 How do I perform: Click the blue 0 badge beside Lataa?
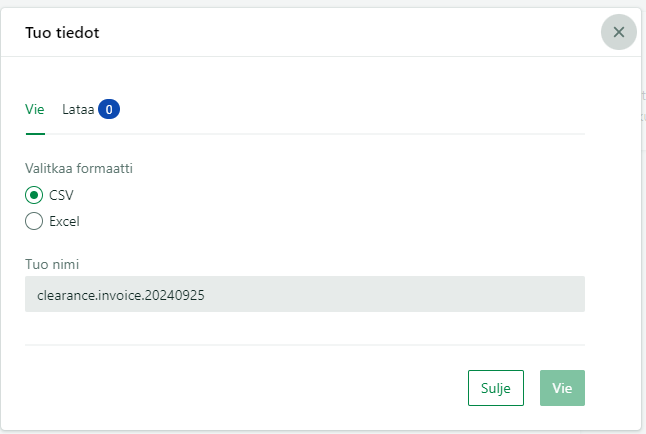tap(109, 109)
